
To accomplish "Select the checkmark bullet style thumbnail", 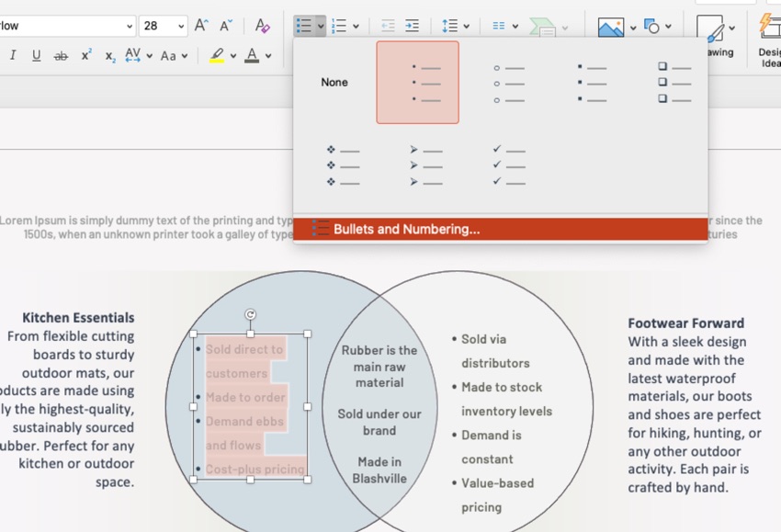I will point(508,165).
